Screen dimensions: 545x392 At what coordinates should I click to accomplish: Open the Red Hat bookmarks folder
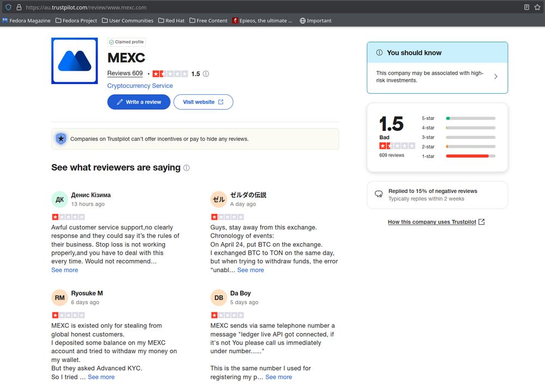point(171,21)
